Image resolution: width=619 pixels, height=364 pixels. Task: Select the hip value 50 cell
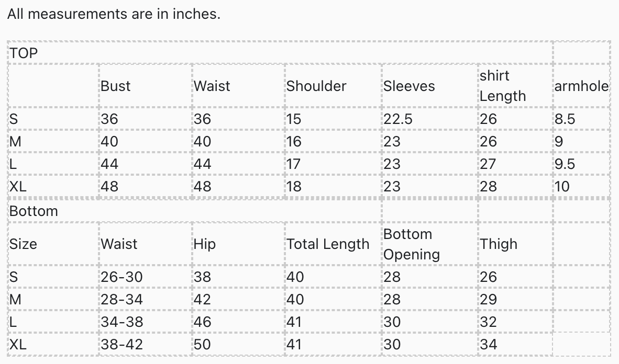(202, 345)
